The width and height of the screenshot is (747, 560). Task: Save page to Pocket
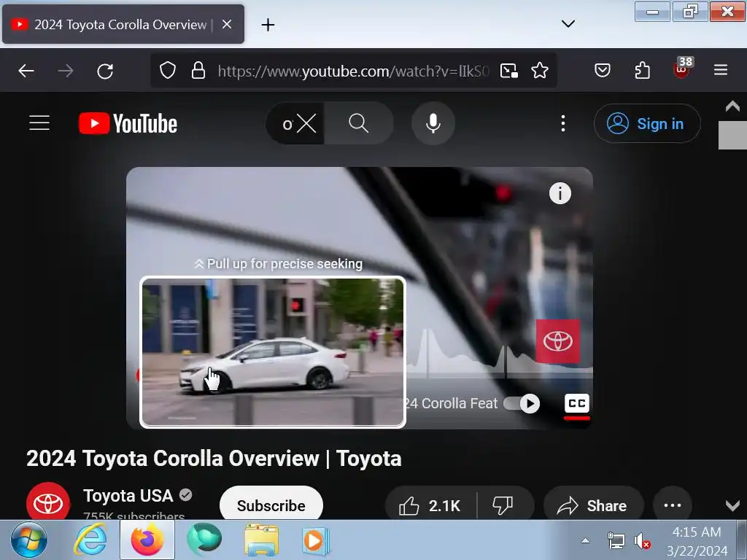pos(602,71)
